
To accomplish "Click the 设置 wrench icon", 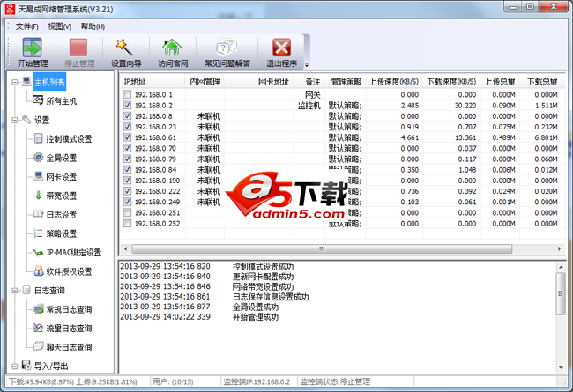I will click(26, 119).
